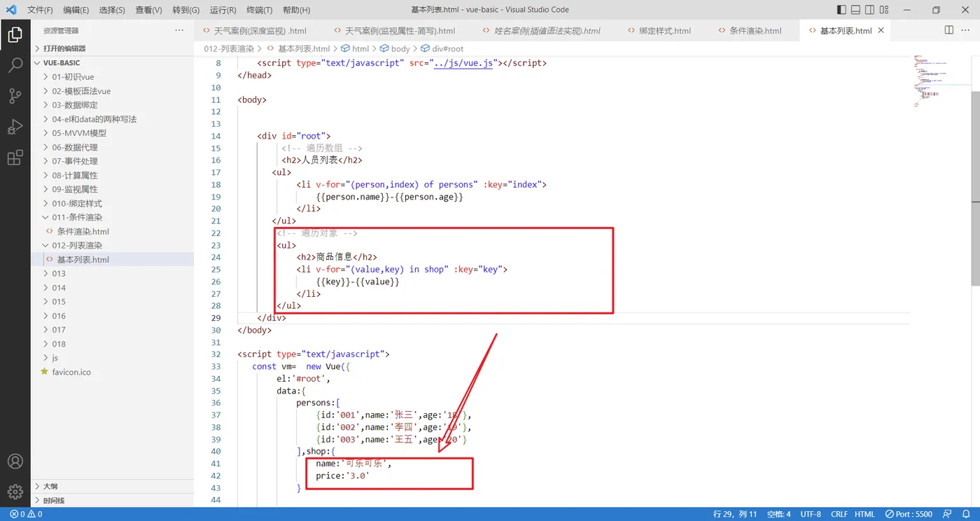Close the 基本列表.html editor tab
This screenshot has width=980, height=521.
881,31
